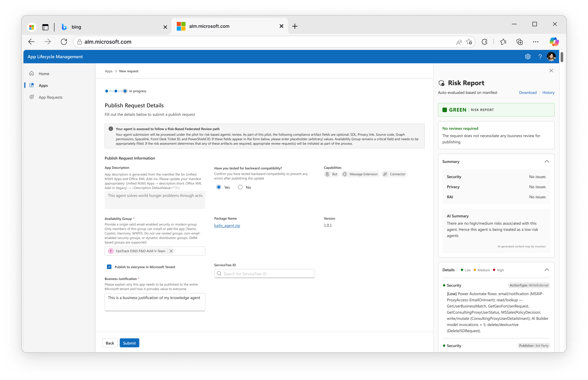Viewport: 588px width, 380px height.
Task: Open the user profile avatar
Action: pos(552,57)
